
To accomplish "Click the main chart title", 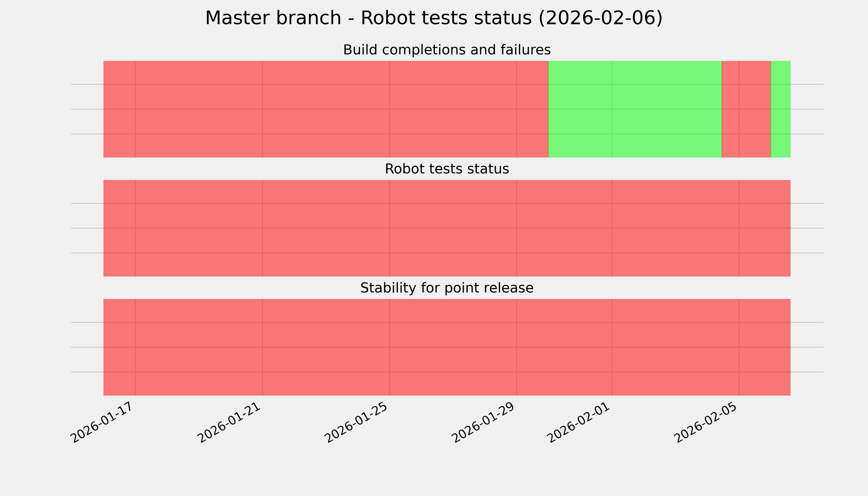I will (x=434, y=18).
